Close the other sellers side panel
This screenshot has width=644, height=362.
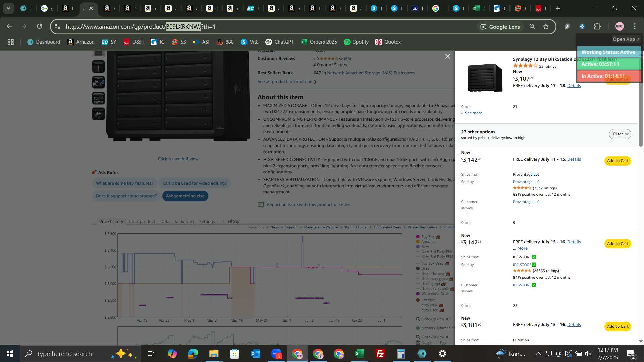point(447,56)
